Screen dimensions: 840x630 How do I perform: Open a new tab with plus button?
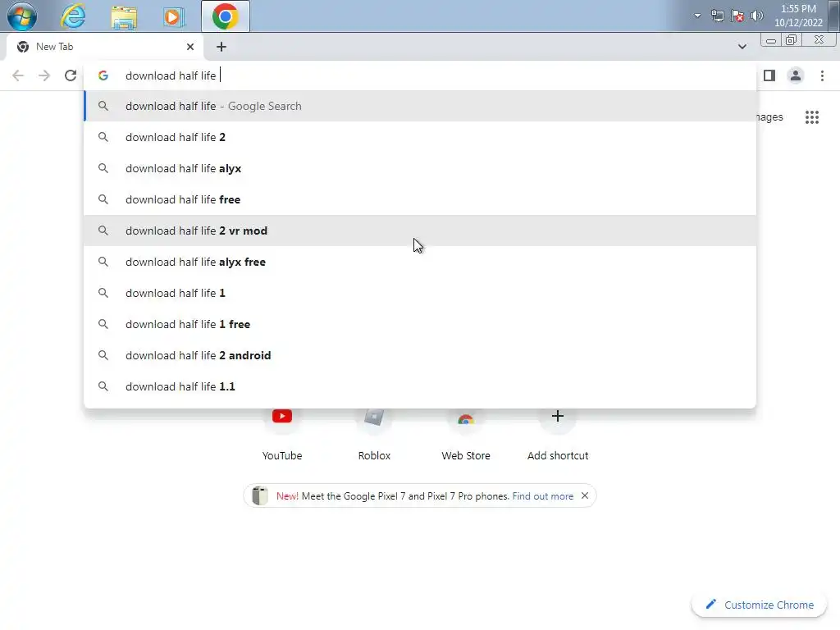tap(221, 47)
